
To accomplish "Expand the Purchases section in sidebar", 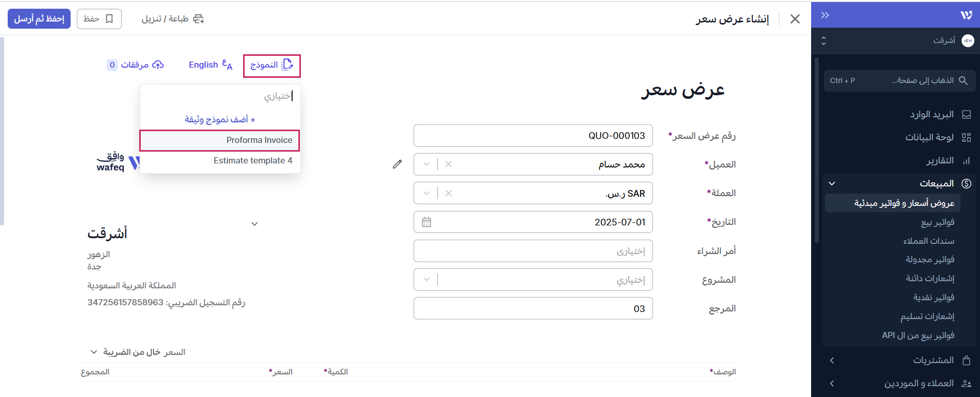I will [x=832, y=360].
